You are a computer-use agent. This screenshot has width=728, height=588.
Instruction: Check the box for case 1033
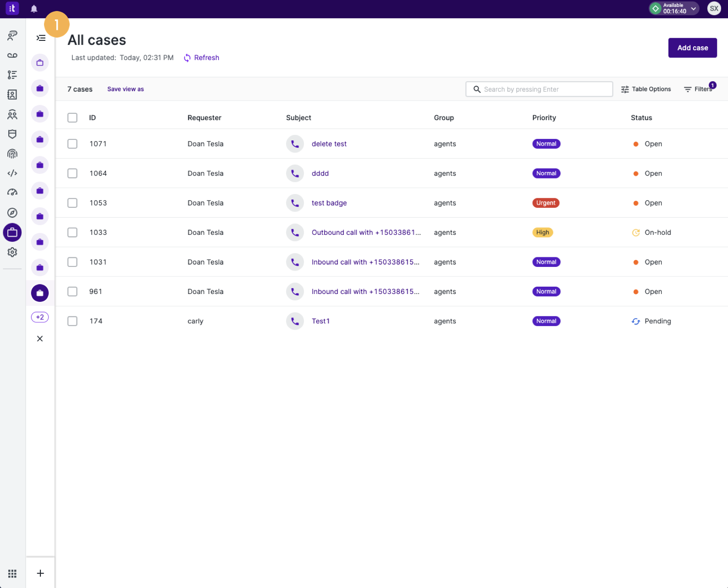[72, 233]
